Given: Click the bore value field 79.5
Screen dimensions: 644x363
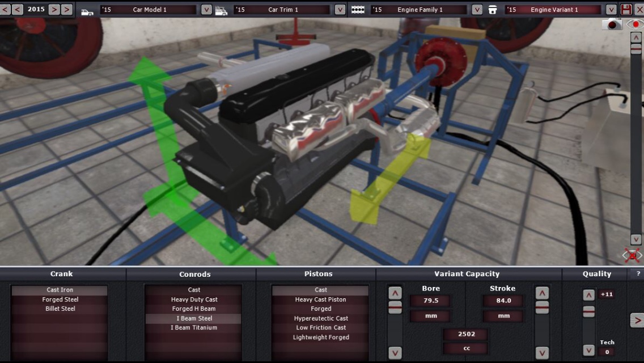Looking at the screenshot, I should point(430,301).
